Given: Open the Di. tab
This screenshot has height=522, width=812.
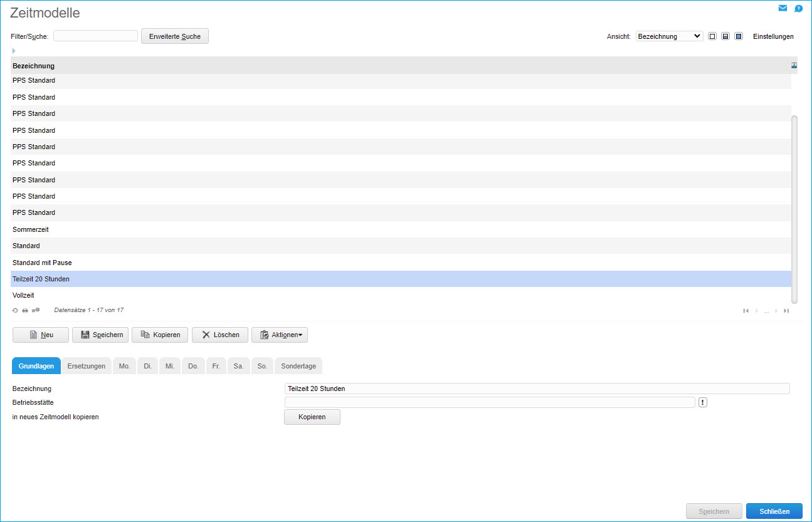Looking at the screenshot, I should click(147, 366).
